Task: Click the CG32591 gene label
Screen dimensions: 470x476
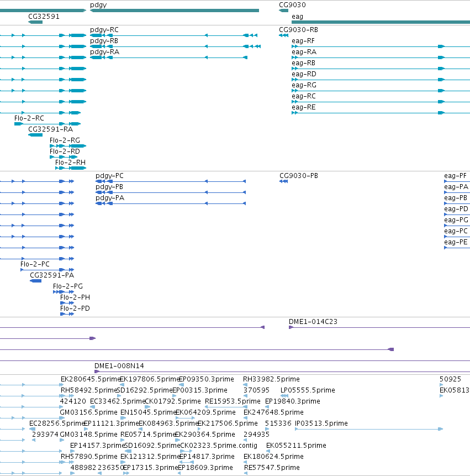Action: tap(44, 17)
